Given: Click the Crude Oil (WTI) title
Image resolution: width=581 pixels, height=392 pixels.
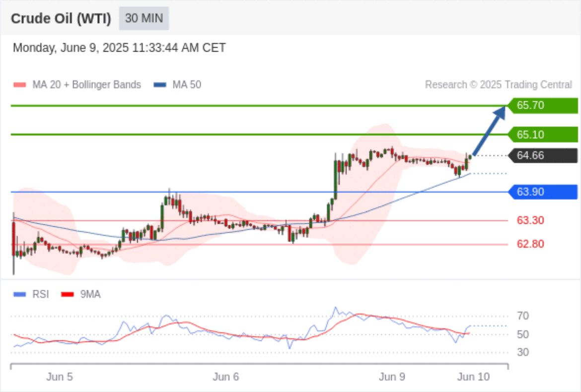Looking at the screenshot, I should [62, 18].
